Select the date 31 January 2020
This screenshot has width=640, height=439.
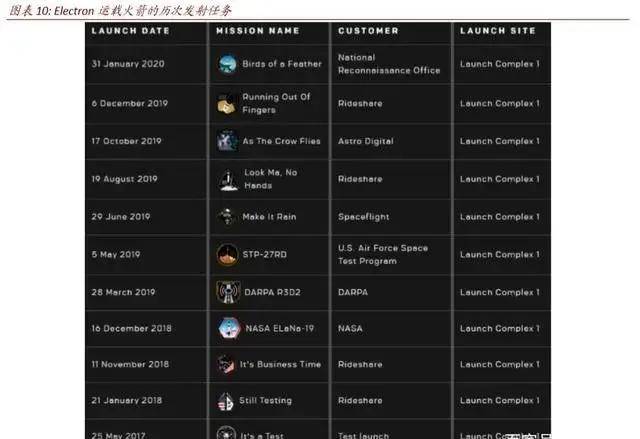click(x=128, y=64)
